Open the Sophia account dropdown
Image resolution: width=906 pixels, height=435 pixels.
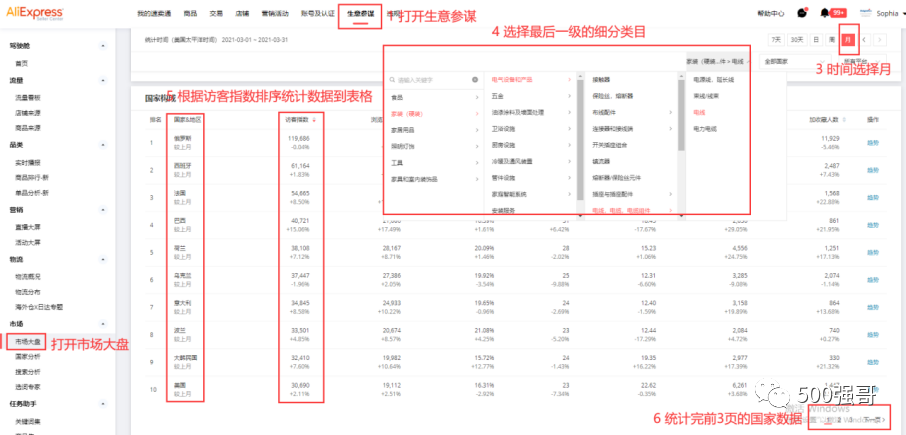click(881, 13)
